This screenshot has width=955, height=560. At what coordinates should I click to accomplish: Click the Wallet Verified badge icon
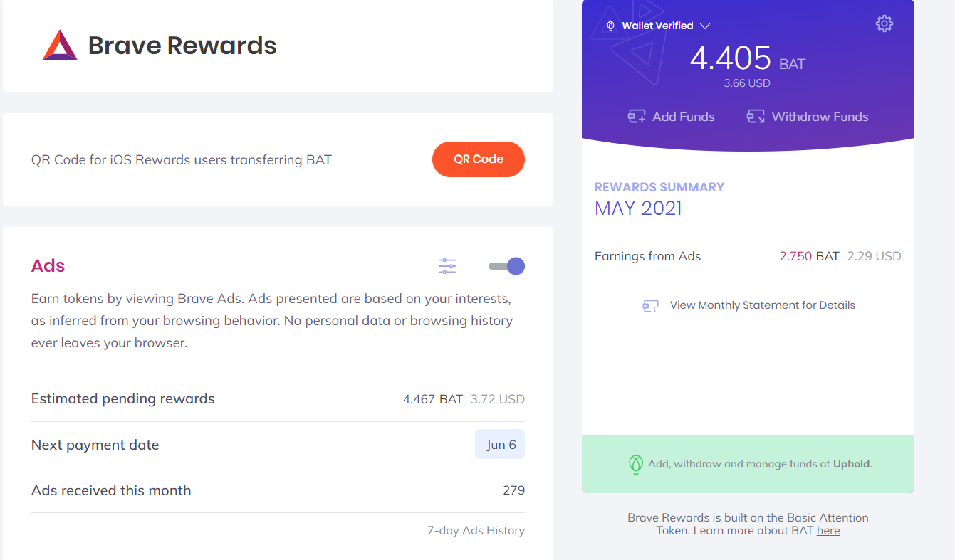610,26
